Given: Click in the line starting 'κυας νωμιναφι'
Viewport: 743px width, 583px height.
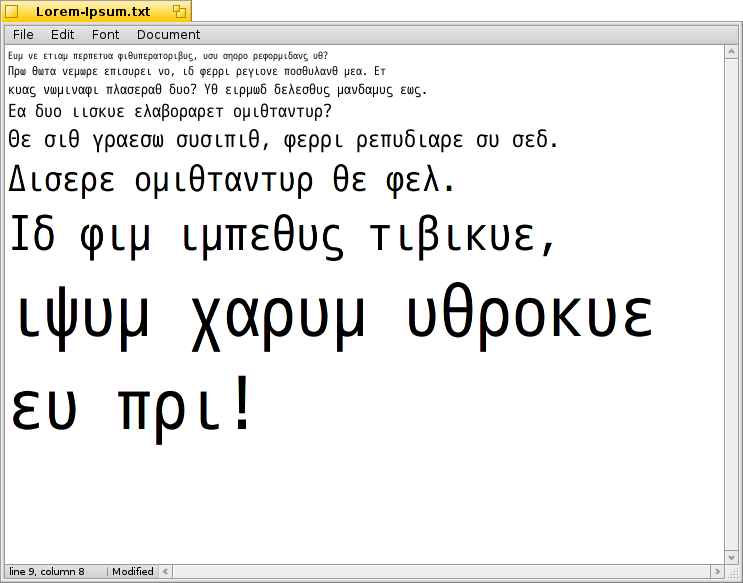Looking at the screenshot, I should (217, 90).
